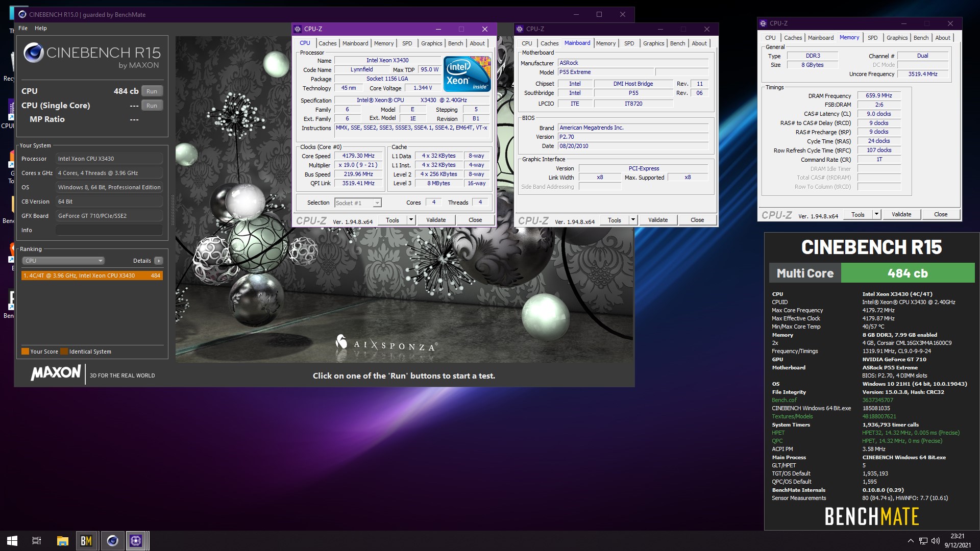The height and width of the screenshot is (551, 980).
Task: Click CPU-Z title icon in CPU window
Action: click(x=298, y=29)
